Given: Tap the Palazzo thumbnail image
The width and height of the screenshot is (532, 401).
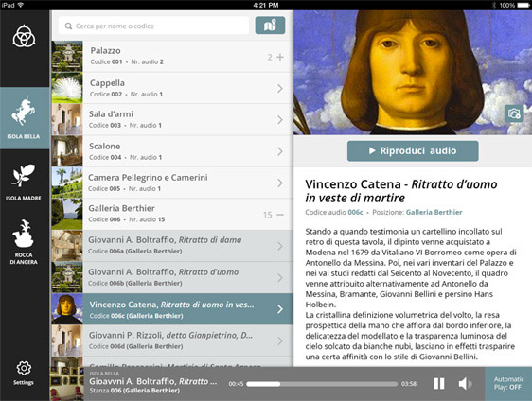Looking at the screenshot, I should 67,56.
